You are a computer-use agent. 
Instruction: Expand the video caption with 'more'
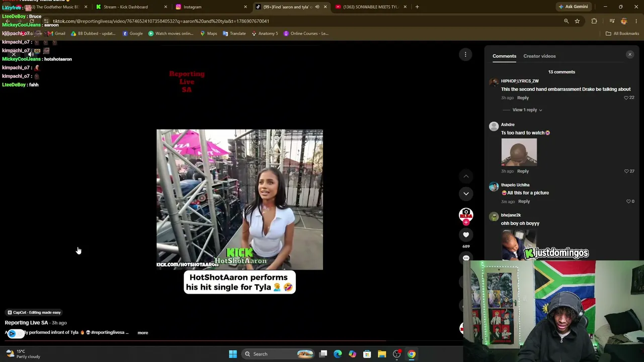coord(143,332)
